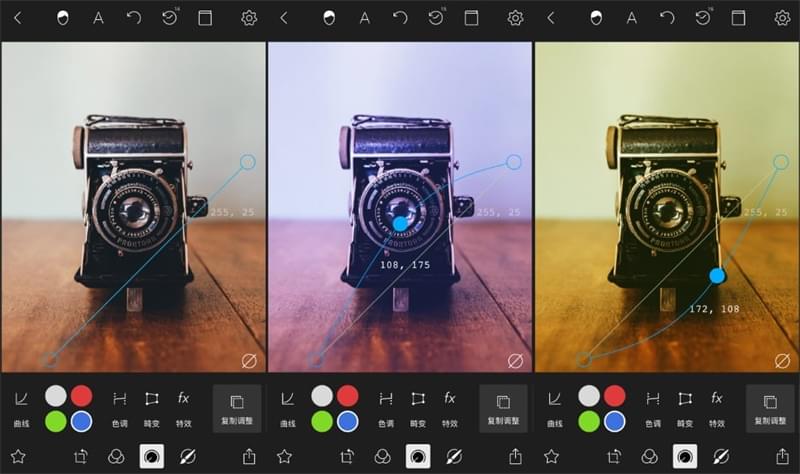Toggle original view rectangle in the middle panel
The image size is (800, 474).
(471, 18)
